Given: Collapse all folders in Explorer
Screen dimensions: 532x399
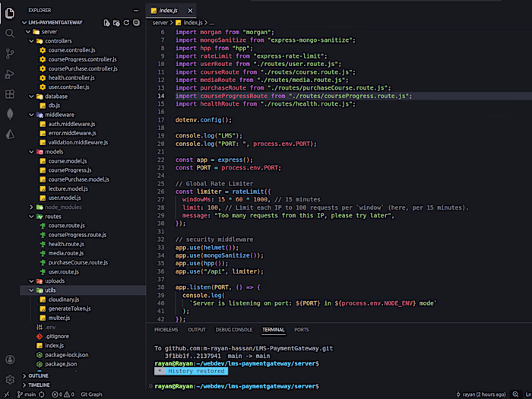Looking at the screenshot, I should (136, 22).
